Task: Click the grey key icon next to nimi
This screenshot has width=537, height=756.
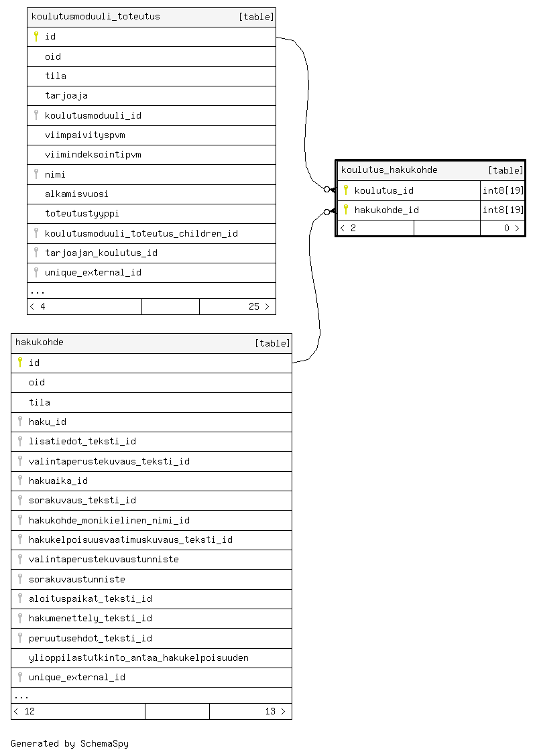Action: (x=36, y=174)
